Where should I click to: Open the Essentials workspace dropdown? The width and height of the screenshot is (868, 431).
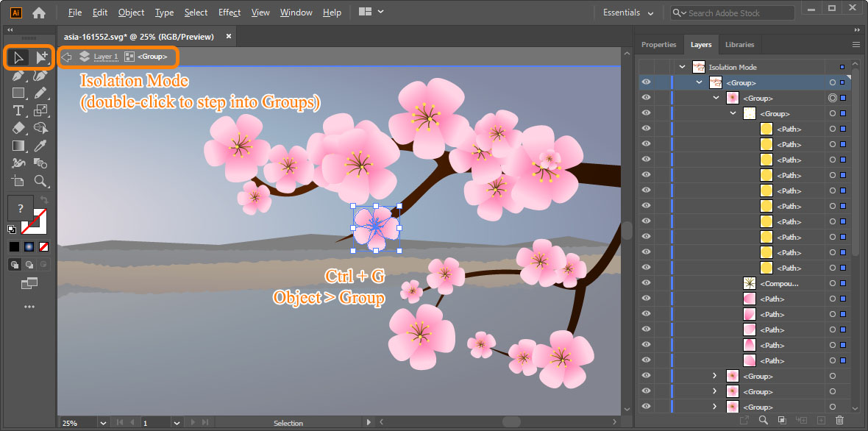click(628, 13)
